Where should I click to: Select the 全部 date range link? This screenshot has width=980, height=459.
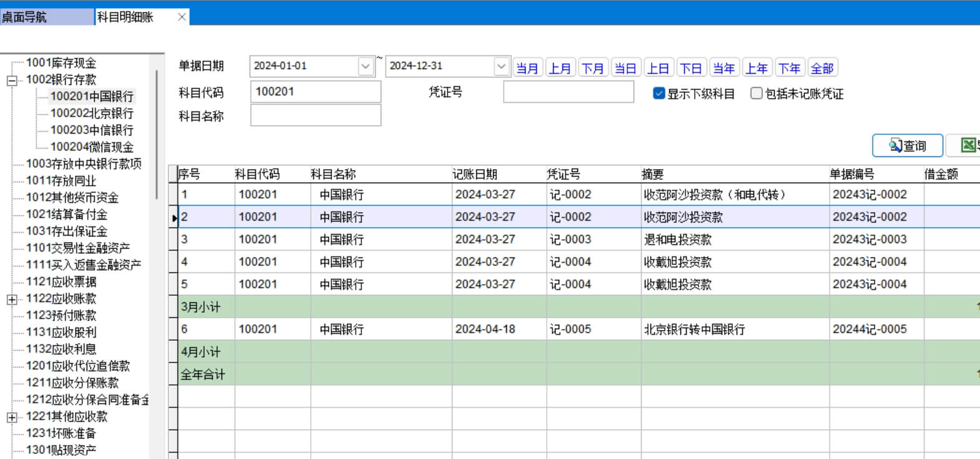pos(822,68)
